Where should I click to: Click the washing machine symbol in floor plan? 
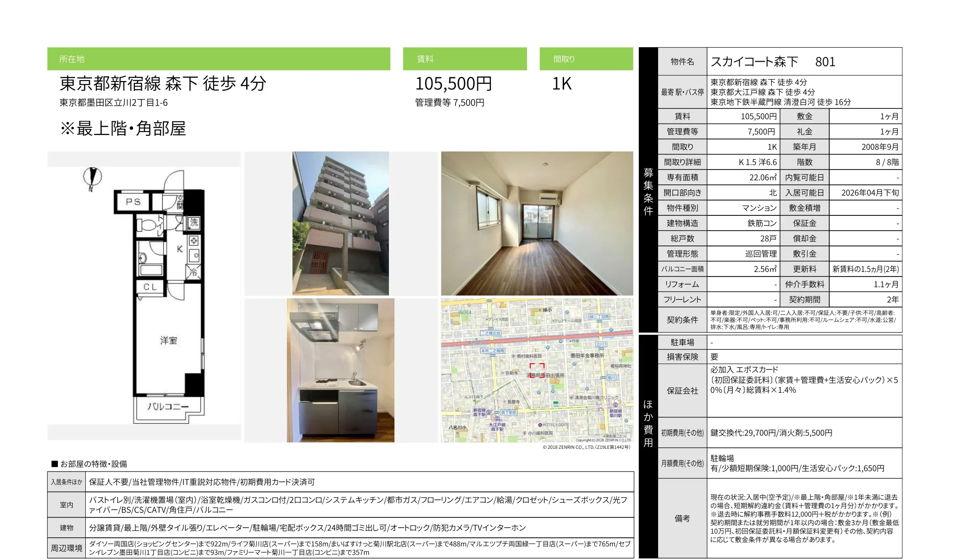[193, 222]
